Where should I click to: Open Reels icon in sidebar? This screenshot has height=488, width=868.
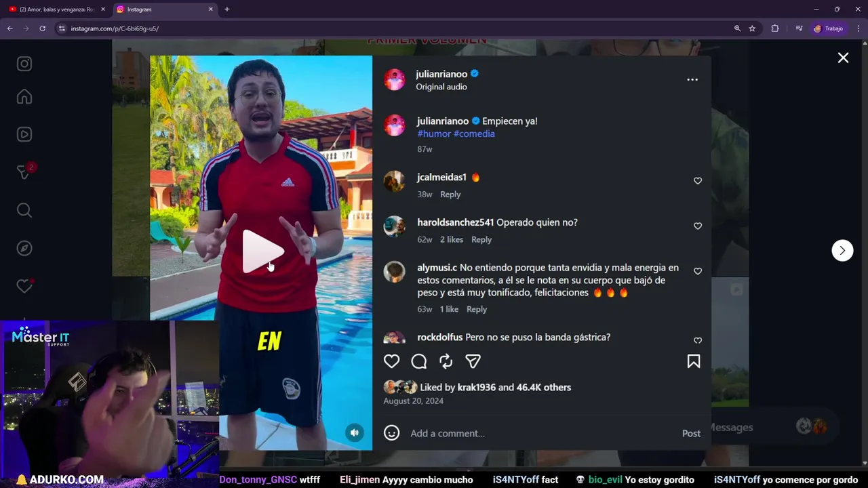click(x=24, y=134)
